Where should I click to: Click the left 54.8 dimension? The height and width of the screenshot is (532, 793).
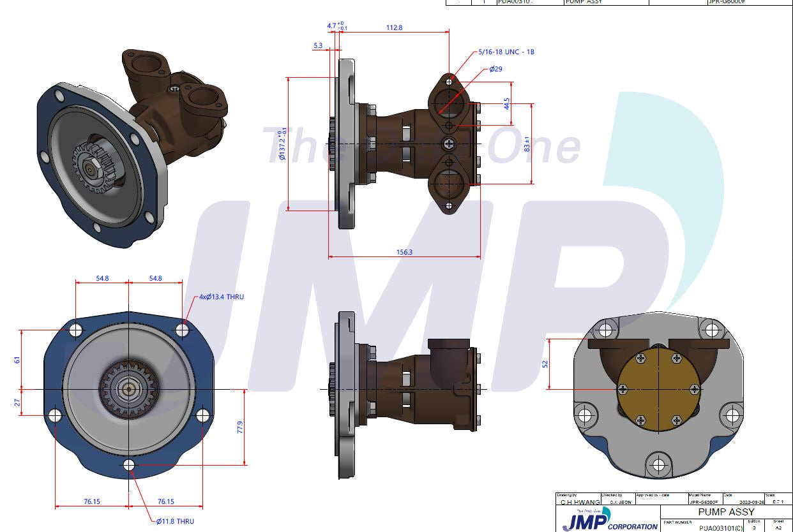click(x=102, y=278)
